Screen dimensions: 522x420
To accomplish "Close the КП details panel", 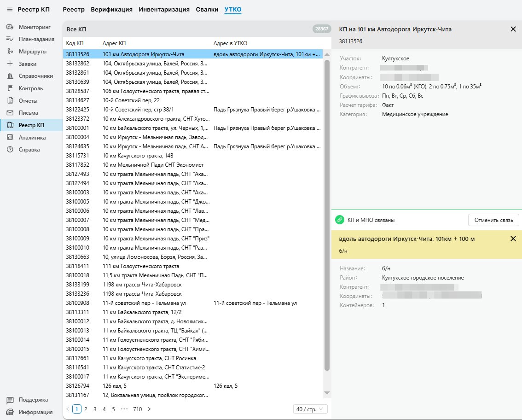I will tap(513, 29).
